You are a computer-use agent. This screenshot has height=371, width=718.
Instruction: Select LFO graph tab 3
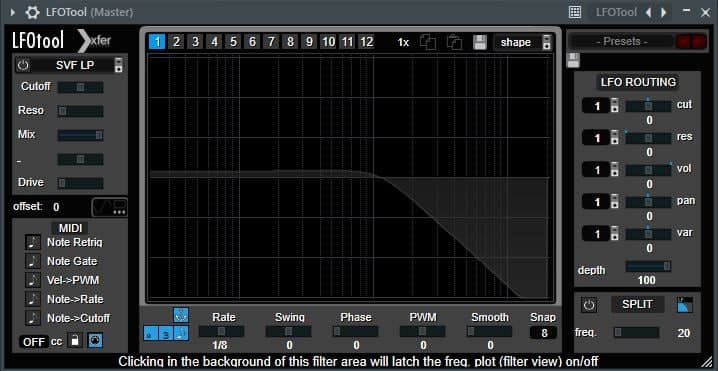click(x=195, y=42)
